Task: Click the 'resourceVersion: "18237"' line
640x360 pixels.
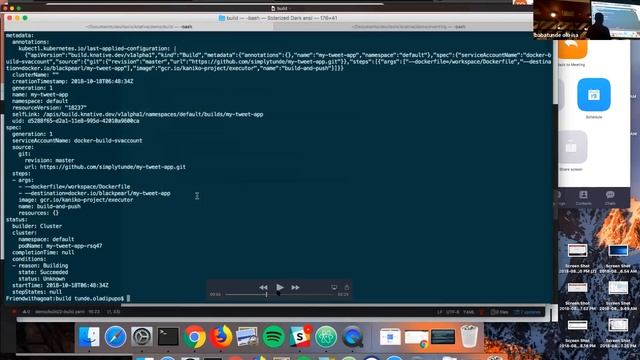Action: pyautogui.click(x=49, y=108)
